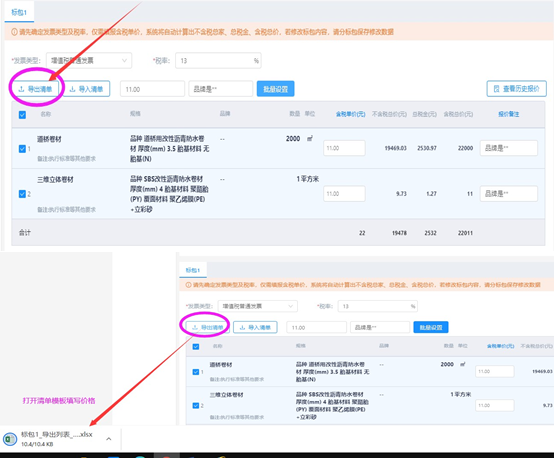Toggle checkbox for row 2 三维立体卷材 in upper table
The height and width of the screenshot is (458, 554).
[x=22, y=194]
